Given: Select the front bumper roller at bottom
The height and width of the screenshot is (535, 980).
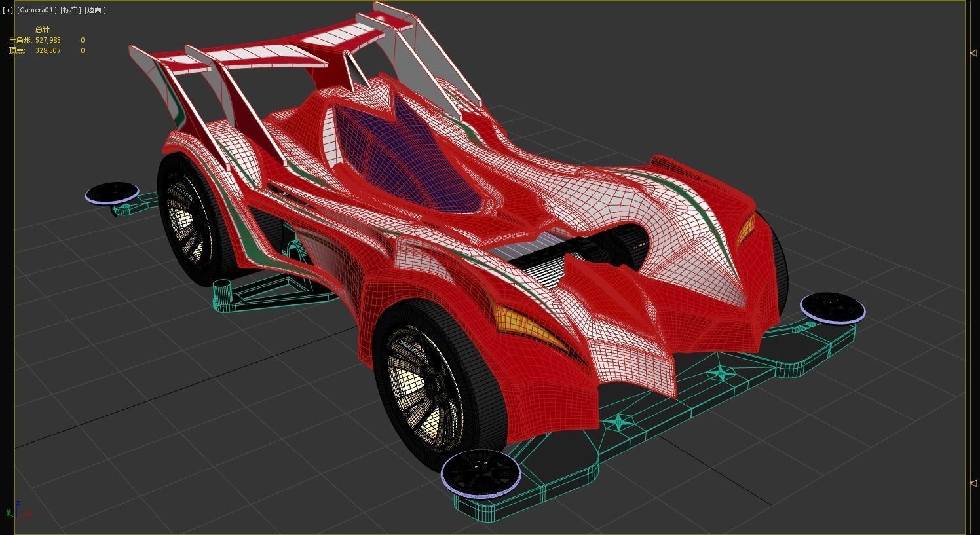Looking at the screenshot, I should pos(481,473).
